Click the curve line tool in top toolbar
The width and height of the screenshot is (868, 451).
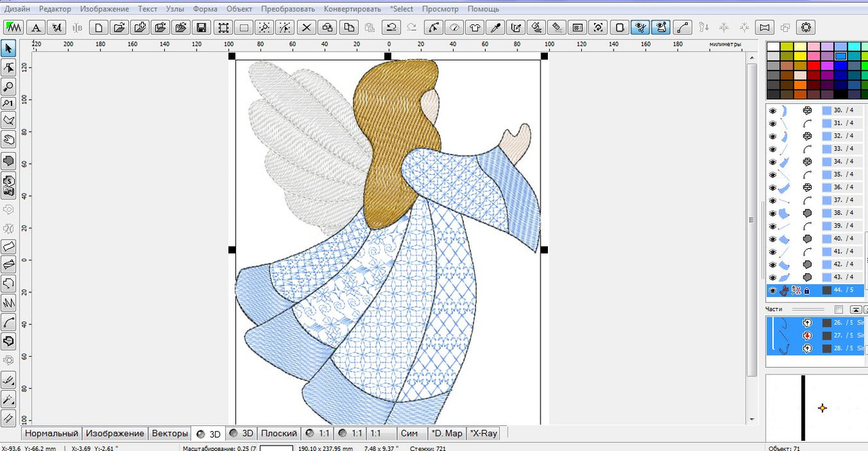coord(682,28)
